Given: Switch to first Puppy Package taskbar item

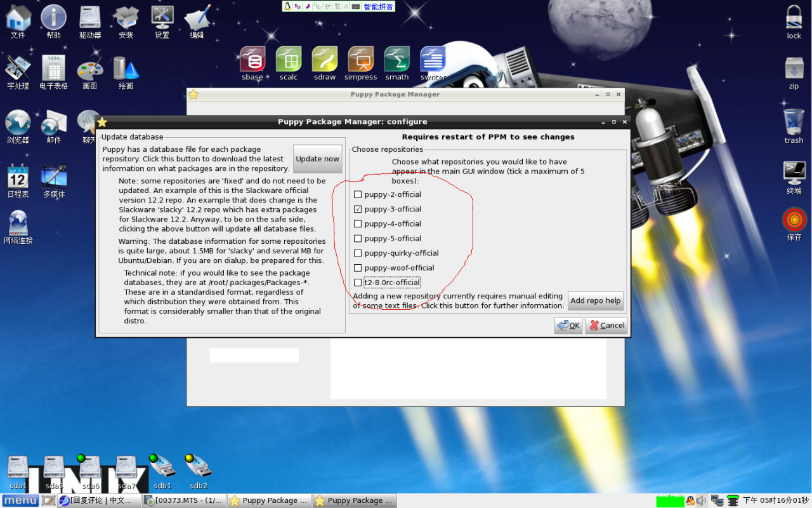Looking at the screenshot, I should (x=269, y=500).
